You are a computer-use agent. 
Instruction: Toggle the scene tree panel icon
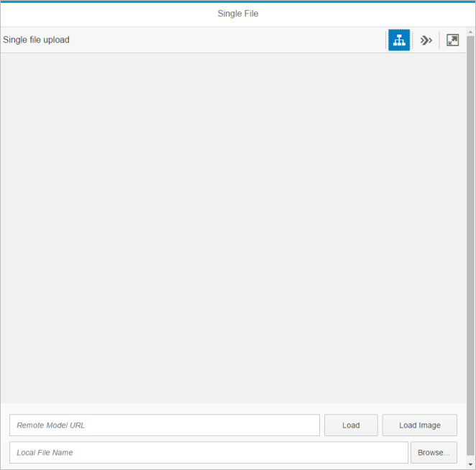[399, 40]
